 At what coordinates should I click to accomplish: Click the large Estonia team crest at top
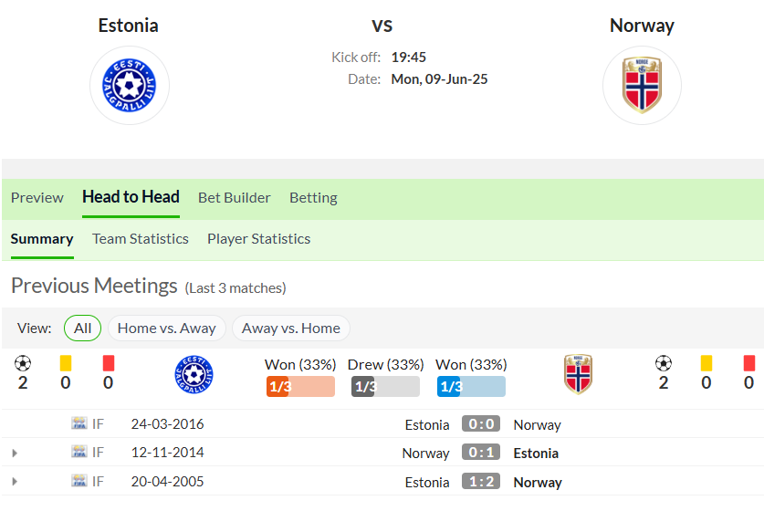[x=129, y=85]
